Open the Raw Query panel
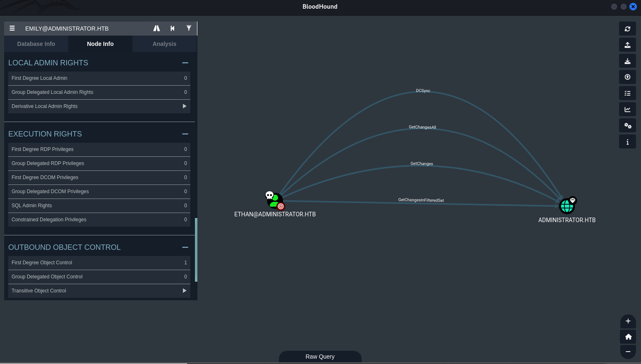Image resolution: width=641 pixels, height=364 pixels. coord(320,357)
